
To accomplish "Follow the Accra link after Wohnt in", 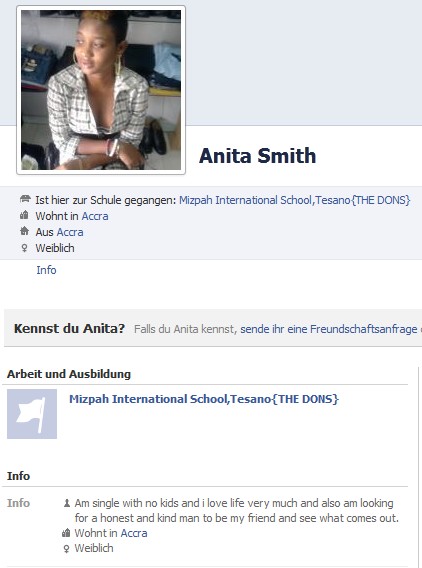I will [95, 216].
